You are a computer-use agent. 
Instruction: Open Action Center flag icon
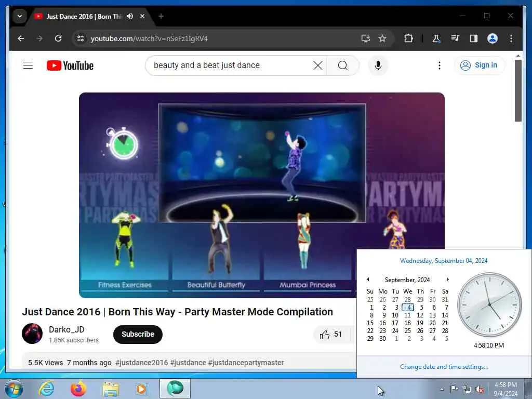(454, 389)
